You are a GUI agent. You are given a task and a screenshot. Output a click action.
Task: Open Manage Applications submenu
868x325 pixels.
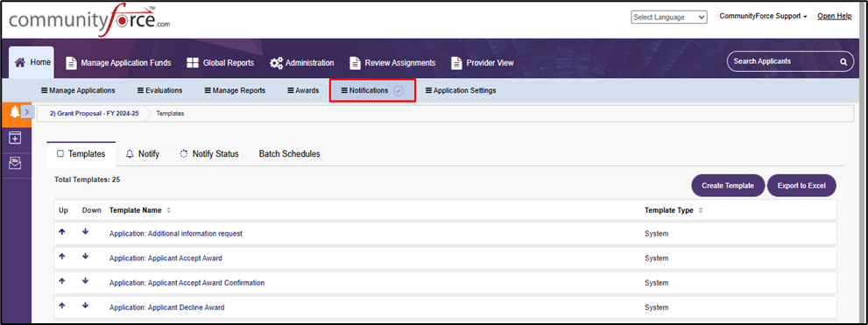(78, 91)
